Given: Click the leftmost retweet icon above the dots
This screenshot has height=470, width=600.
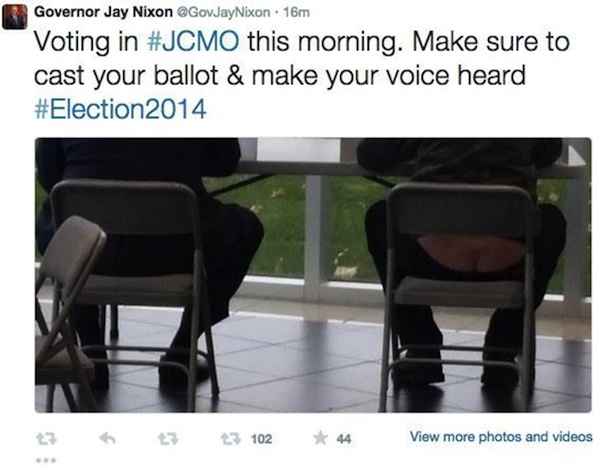Looking at the screenshot, I should pos(46,439).
